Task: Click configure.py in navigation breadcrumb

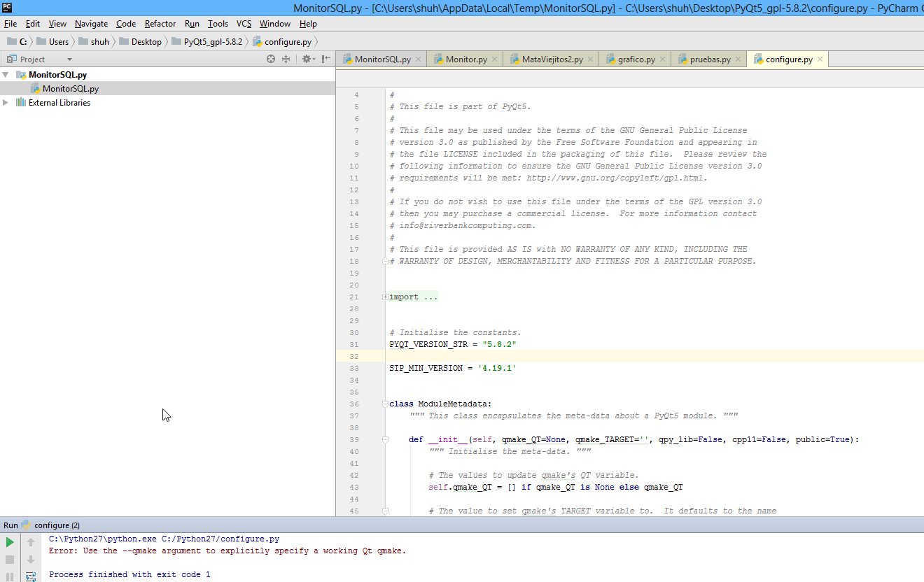Action: pos(282,42)
